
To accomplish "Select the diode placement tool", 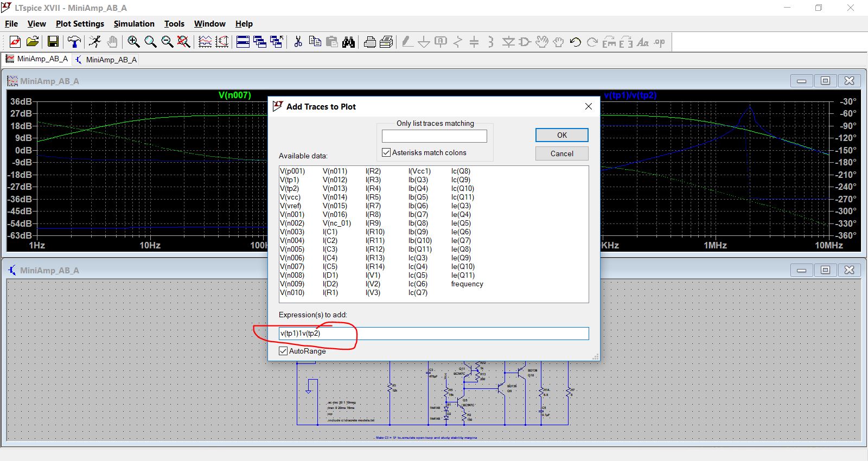I will [508, 42].
